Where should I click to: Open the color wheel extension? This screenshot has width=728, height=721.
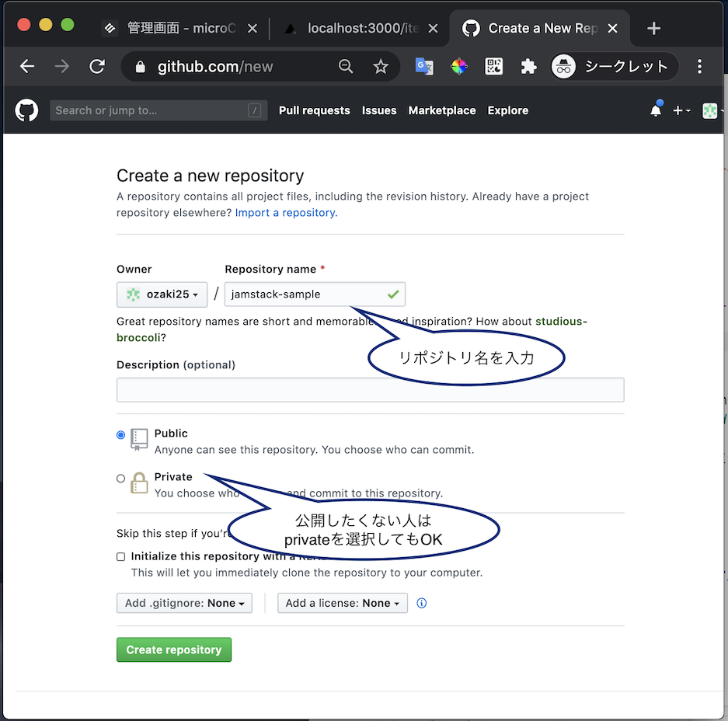pos(458,66)
